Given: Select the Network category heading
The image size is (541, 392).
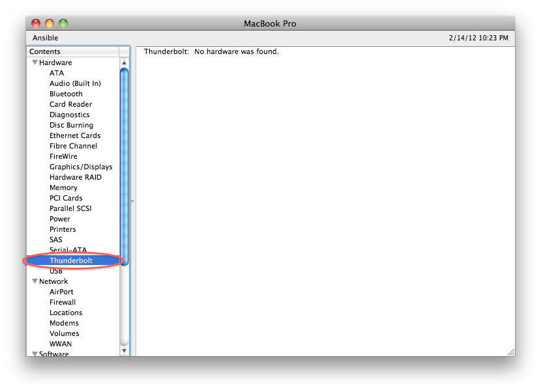Looking at the screenshot, I should (x=53, y=281).
